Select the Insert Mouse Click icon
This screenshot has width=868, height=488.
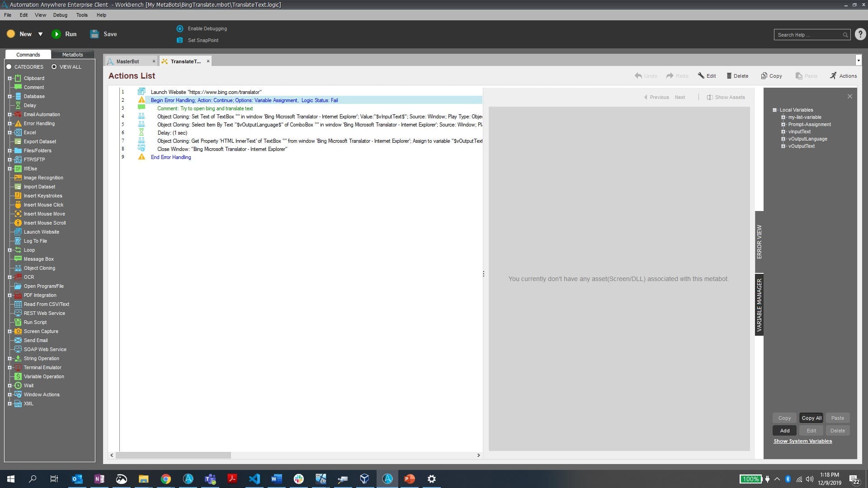[x=18, y=205]
